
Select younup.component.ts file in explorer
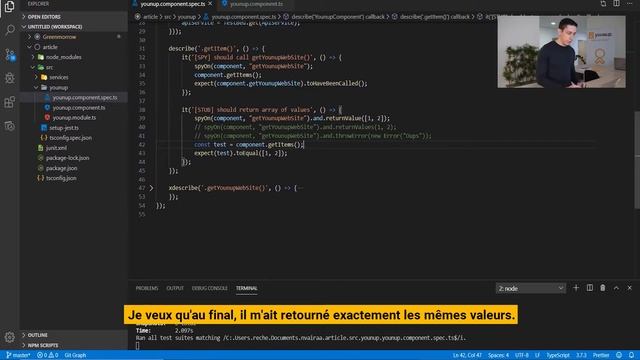(x=78, y=108)
